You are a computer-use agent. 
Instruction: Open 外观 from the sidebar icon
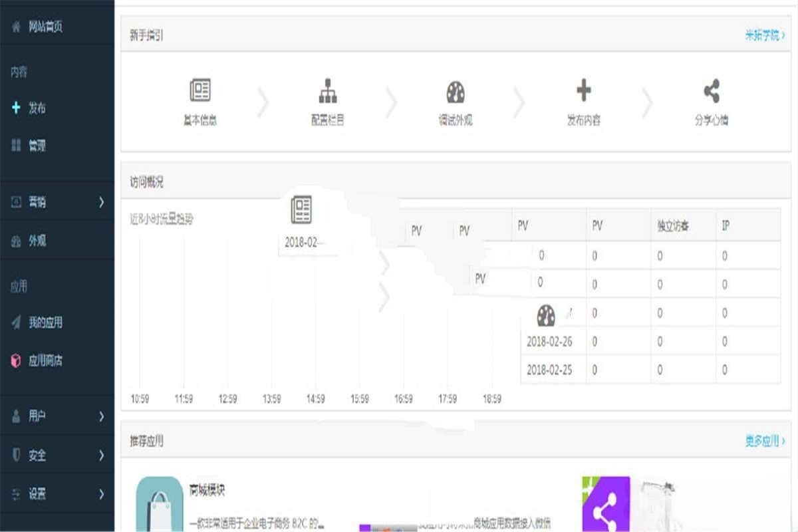tap(17, 241)
